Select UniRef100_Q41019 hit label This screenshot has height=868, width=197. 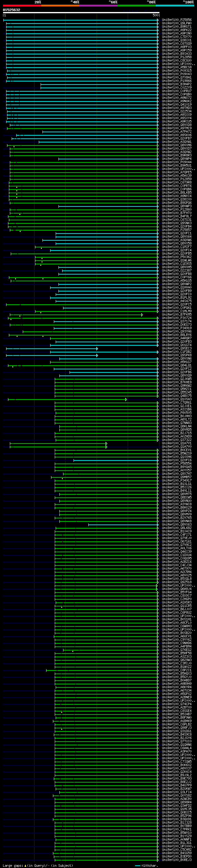pos(177,104)
